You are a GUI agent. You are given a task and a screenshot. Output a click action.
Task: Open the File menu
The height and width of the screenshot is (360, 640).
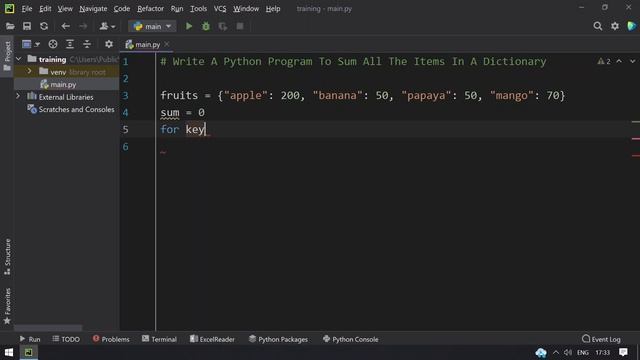coord(27,9)
